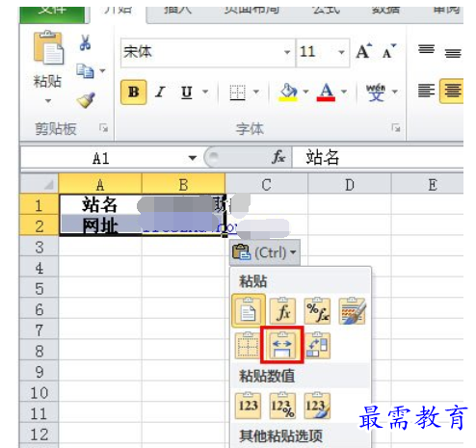Select row 3 header

click(39, 247)
